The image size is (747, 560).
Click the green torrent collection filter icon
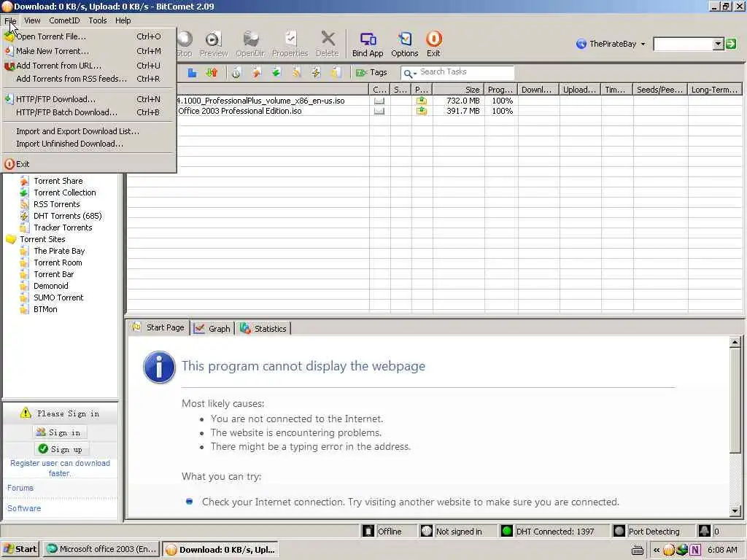(276, 72)
